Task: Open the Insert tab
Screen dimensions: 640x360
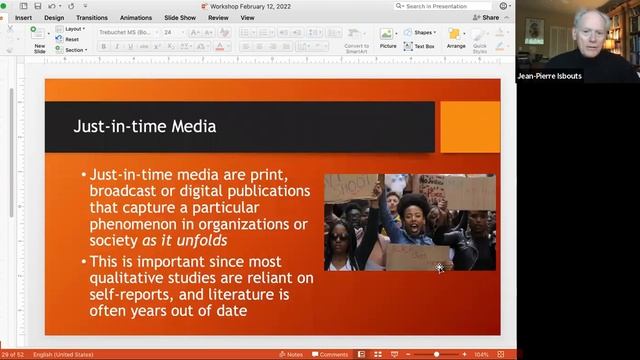Action: pos(23,18)
